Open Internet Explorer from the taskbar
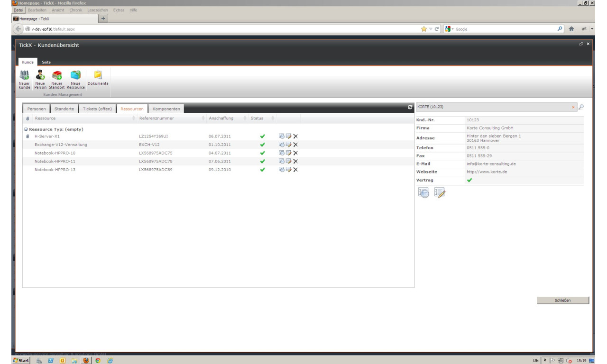This screenshot has width=607, height=364. [110, 361]
